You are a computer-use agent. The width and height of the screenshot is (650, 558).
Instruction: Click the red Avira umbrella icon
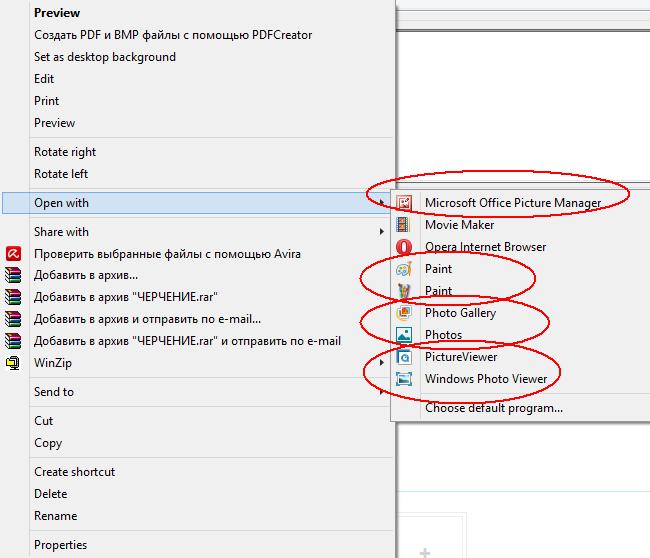click(x=13, y=254)
